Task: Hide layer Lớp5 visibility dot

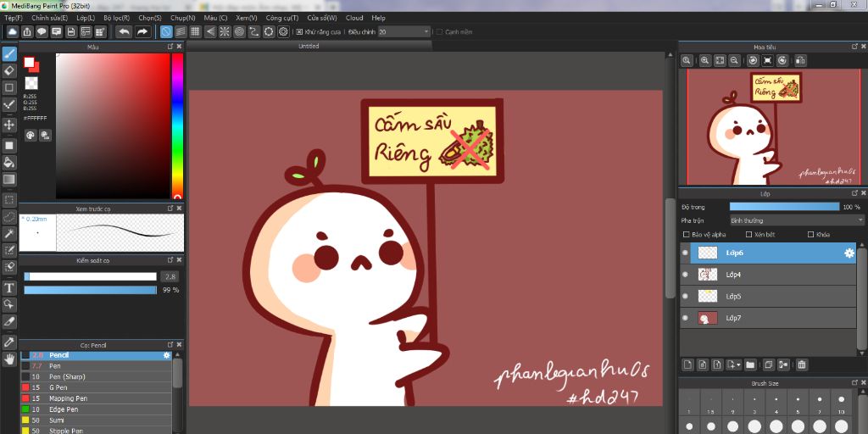Action: (685, 296)
